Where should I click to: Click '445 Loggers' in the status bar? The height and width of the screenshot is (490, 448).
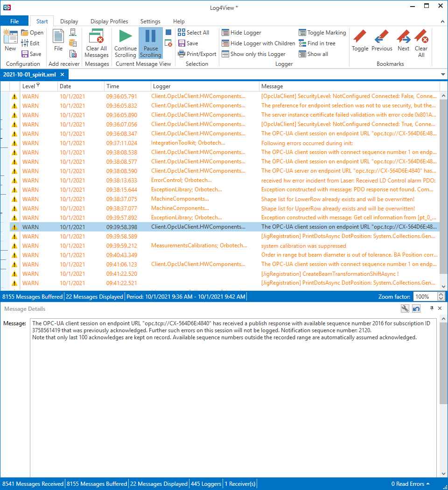(206, 484)
